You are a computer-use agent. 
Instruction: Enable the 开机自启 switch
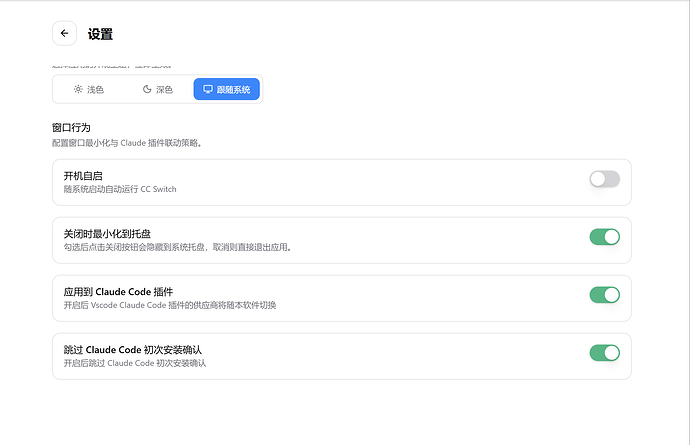click(x=605, y=179)
